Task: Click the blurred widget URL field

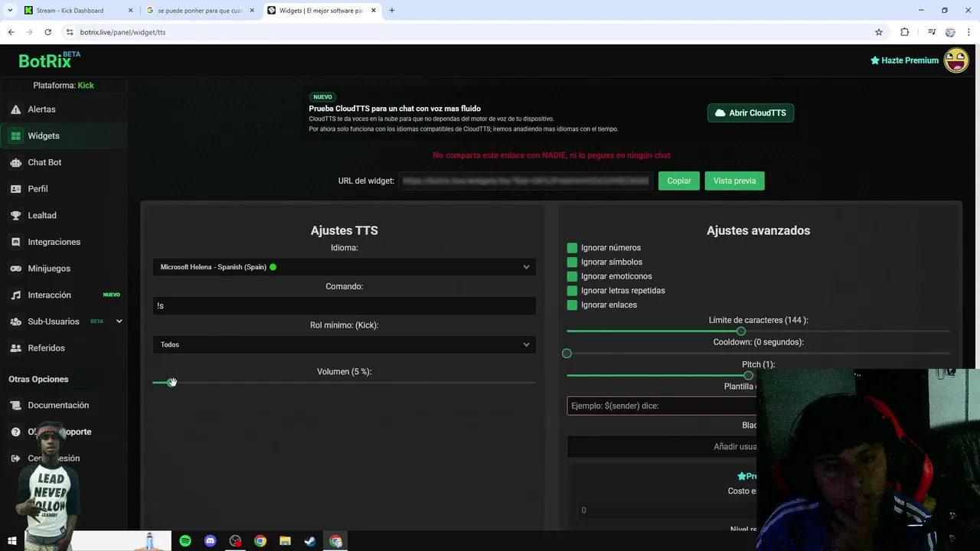Action: pos(525,181)
